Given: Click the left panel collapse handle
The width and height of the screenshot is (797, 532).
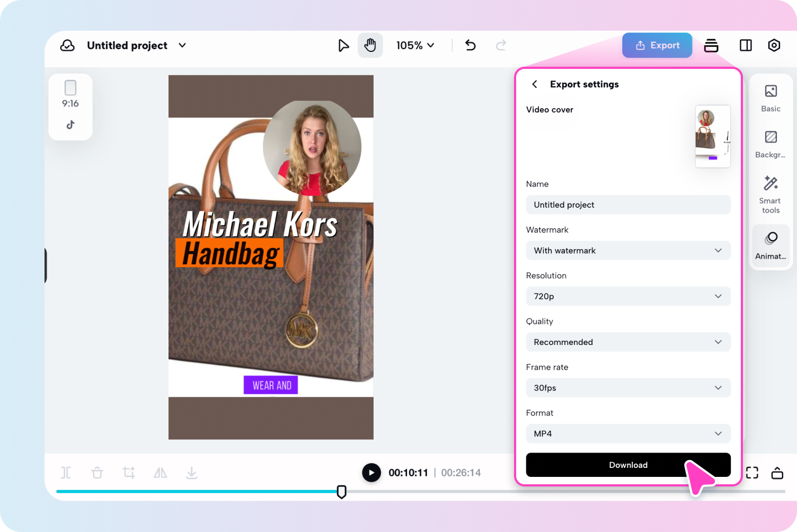Looking at the screenshot, I should point(46,265).
